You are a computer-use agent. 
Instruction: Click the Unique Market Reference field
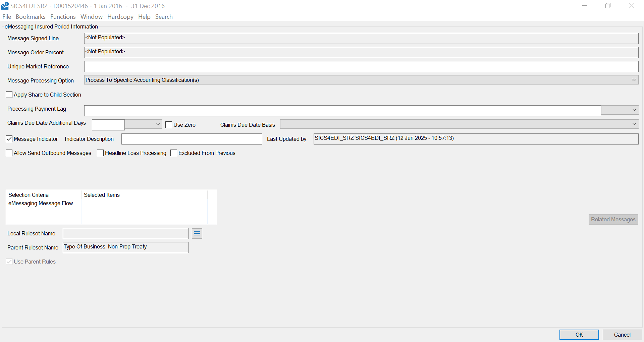pyautogui.click(x=361, y=66)
